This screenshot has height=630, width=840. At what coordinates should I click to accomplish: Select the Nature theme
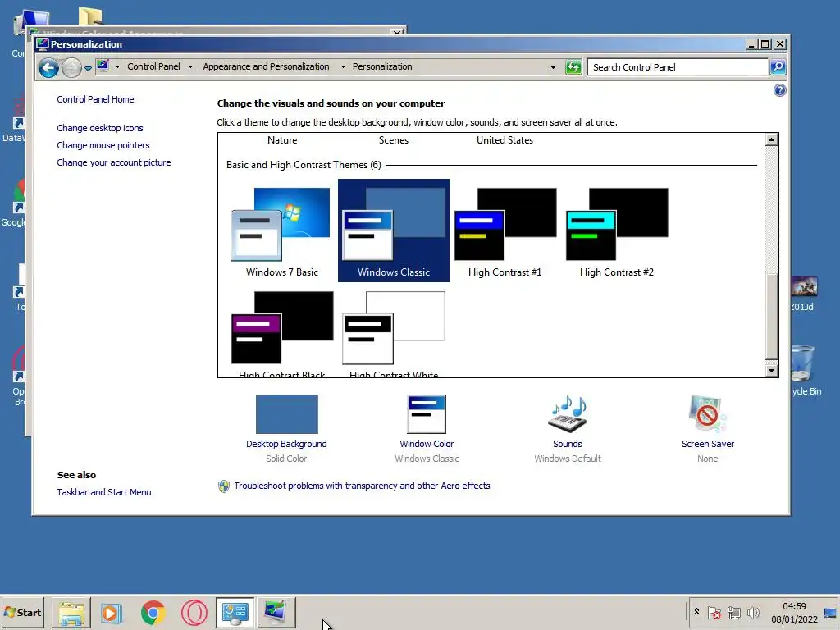[282, 139]
